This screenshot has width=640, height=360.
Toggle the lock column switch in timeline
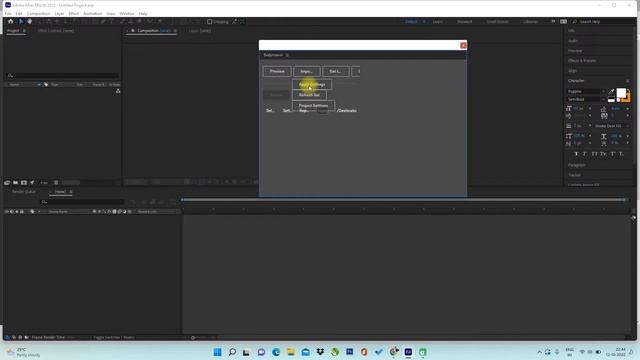pyautogui.click(x=22, y=211)
